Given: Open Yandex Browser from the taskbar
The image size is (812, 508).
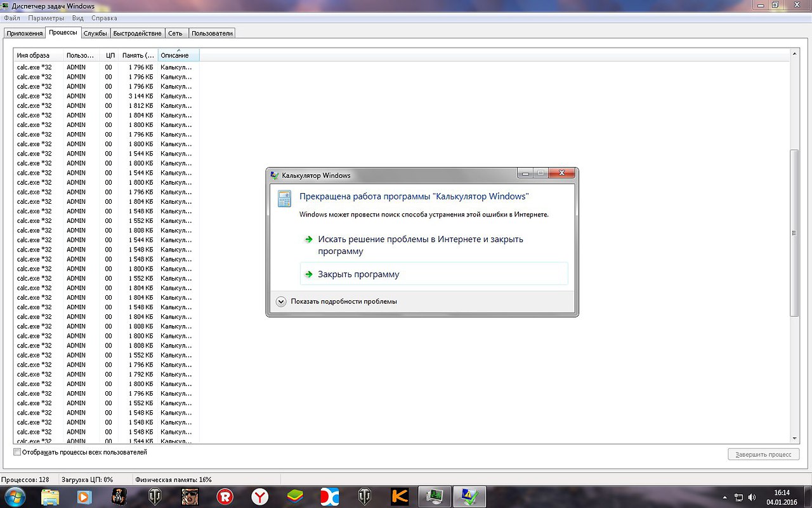Looking at the screenshot, I should point(259,496).
